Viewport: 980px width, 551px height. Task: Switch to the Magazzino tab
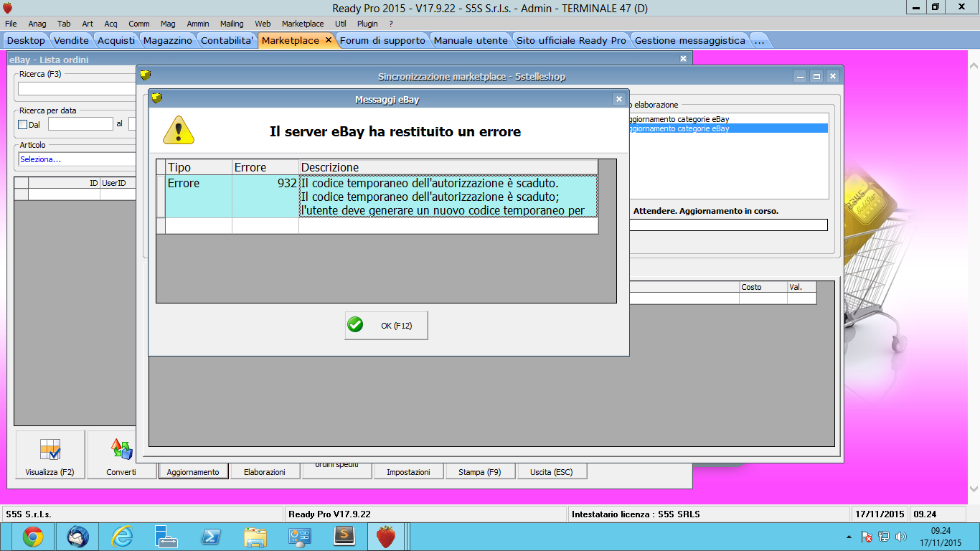coord(168,41)
